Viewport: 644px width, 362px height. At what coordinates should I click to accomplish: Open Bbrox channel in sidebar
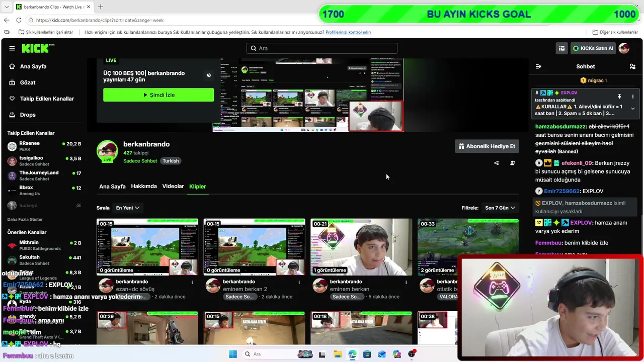[44, 191]
